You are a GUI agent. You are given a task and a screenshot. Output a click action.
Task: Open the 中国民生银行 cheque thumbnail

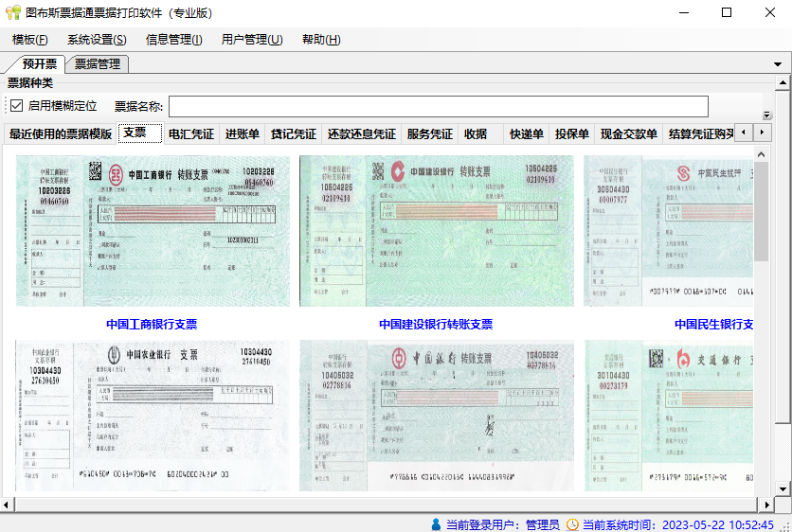coord(668,231)
